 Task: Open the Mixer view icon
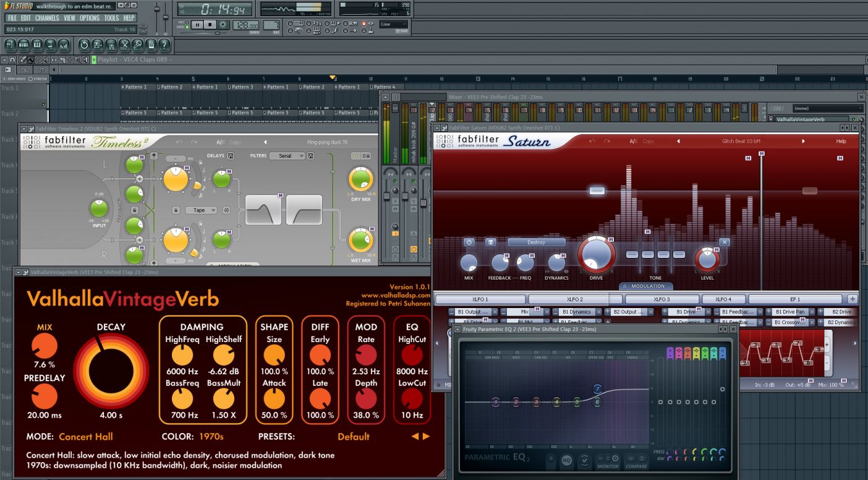tap(63, 45)
